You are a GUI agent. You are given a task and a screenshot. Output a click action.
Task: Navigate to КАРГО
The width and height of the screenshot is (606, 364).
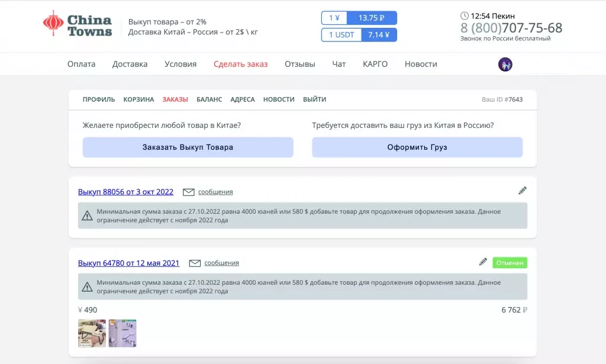[x=375, y=64]
